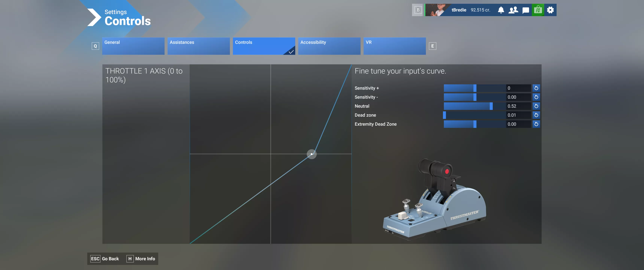Screen dimensions: 644x270
Task: Select the VR tab
Action: point(394,46)
